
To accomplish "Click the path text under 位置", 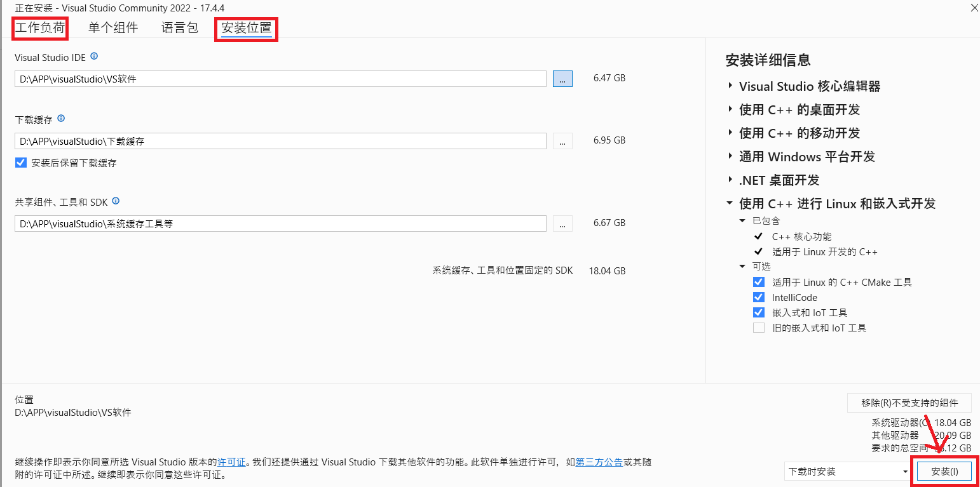I will (73, 412).
